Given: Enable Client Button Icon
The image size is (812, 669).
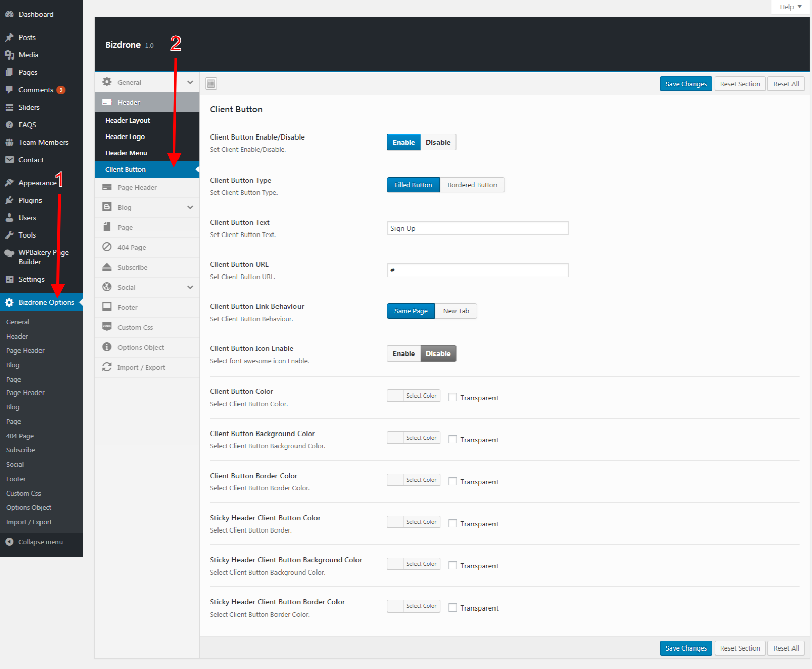Looking at the screenshot, I should [404, 353].
